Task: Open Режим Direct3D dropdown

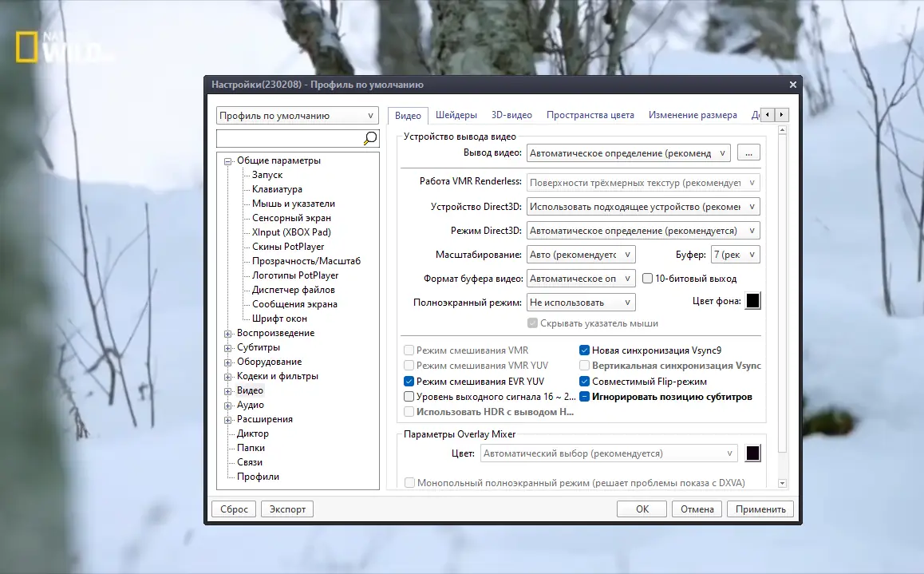Action: pos(643,231)
